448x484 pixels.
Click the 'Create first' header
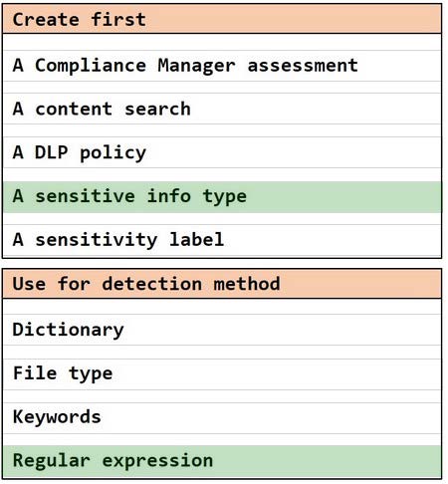click(222, 19)
